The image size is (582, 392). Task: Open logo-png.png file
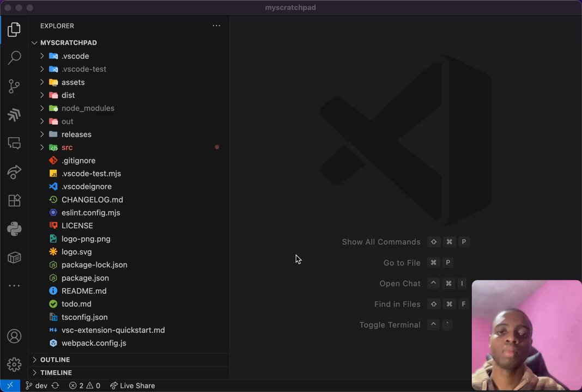coord(129,238)
